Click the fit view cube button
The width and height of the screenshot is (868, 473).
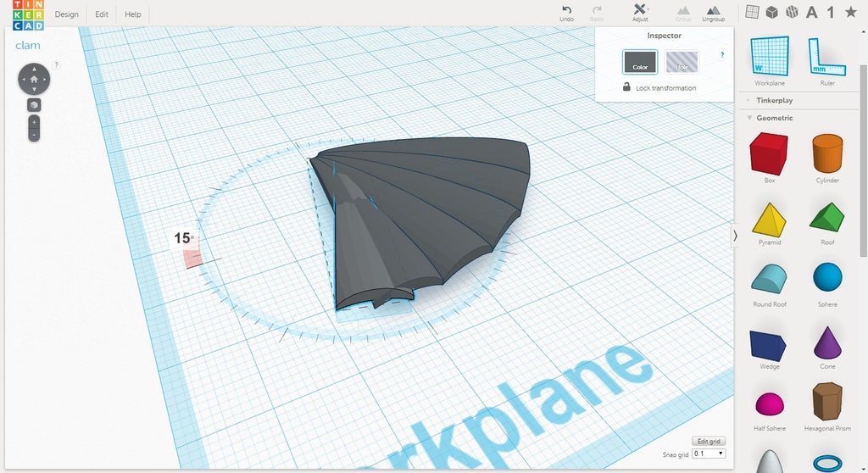[x=34, y=105]
